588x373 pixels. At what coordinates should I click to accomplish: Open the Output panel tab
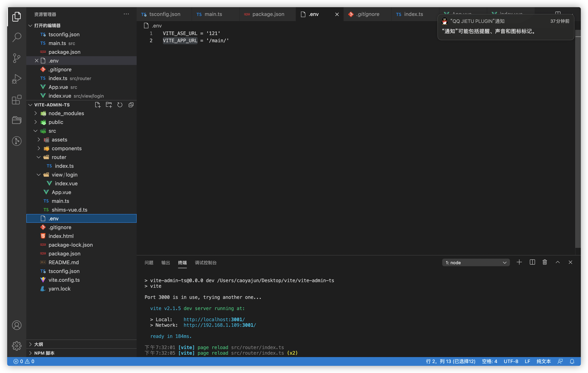tap(166, 263)
